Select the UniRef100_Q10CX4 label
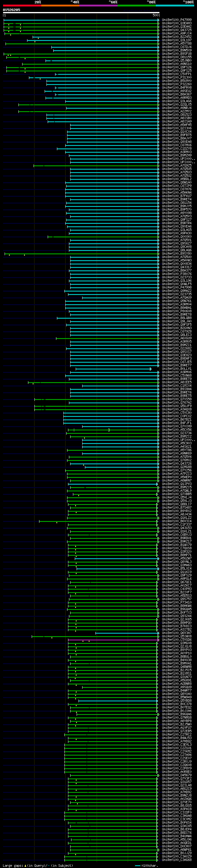Image resolution: width=197 pixels, height=868 pixels. (176, 132)
